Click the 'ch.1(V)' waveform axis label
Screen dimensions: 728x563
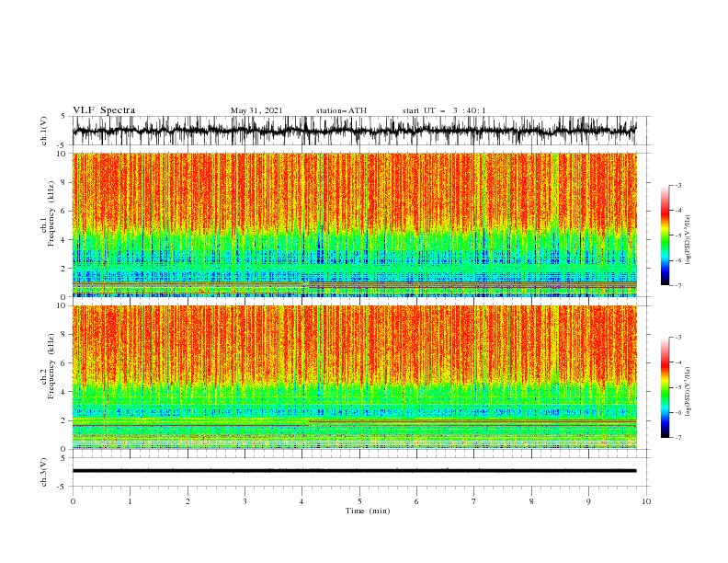pos(44,131)
